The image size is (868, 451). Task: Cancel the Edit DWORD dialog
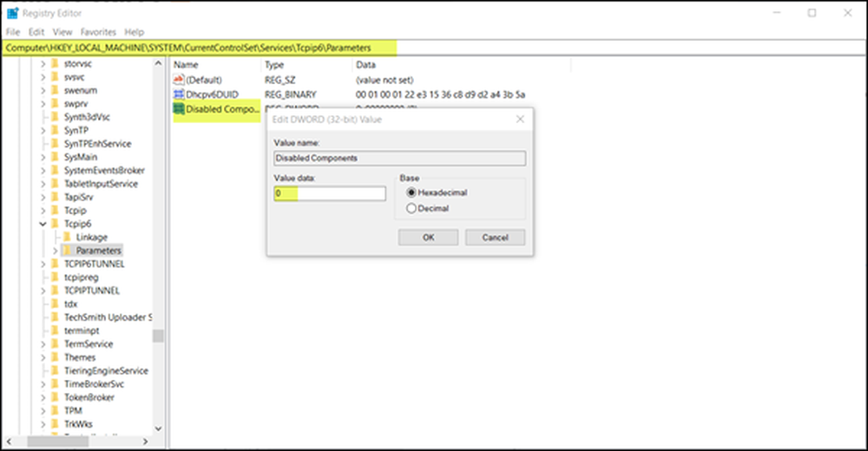pyautogui.click(x=495, y=238)
